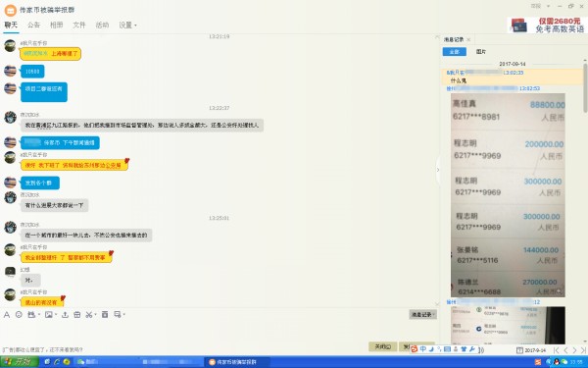588x368 pixels.
Task: Collapse the history side panel arrow
Action: pyautogui.click(x=438, y=170)
